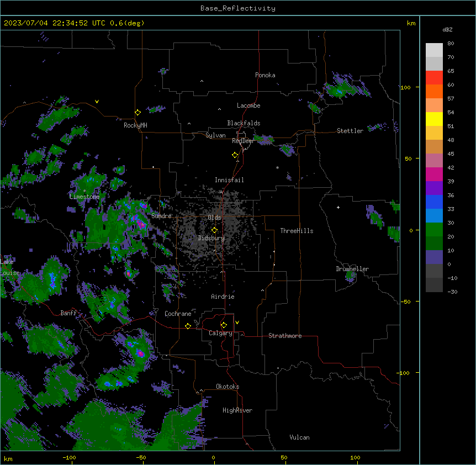The width and height of the screenshot is (476, 465).
Task: Click the km unit label at top right
Action: [411, 23]
